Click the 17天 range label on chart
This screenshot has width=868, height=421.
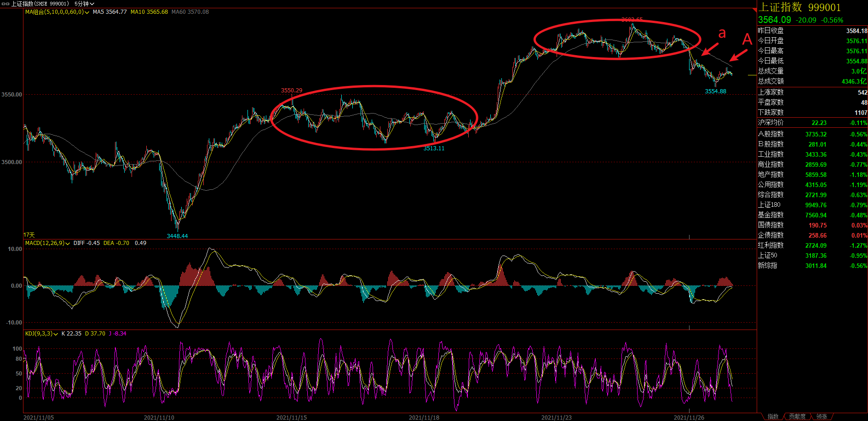[x=29, y=235]
